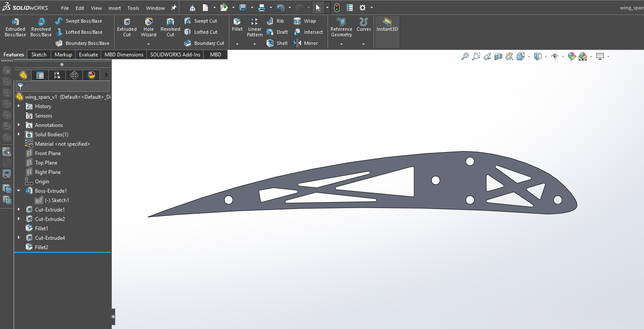Expand the History tree node
644x329 pixels.
pos(19,106)
